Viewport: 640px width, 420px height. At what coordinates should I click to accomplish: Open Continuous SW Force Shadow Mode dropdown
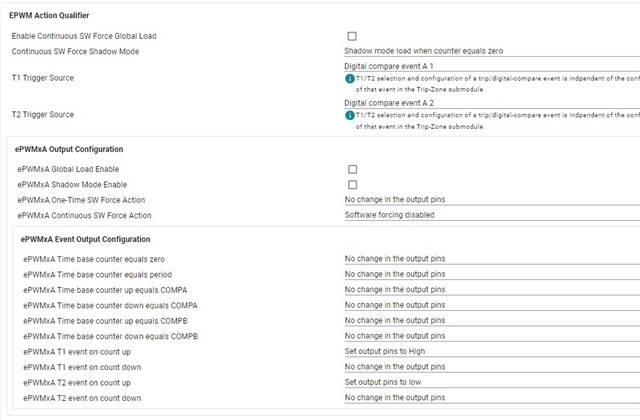click(x=490, y=50)
